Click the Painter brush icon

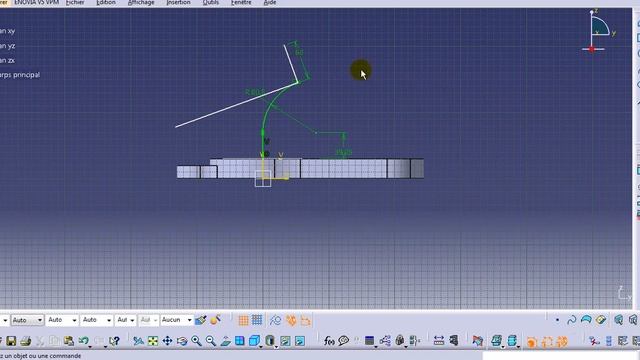click(200, 320)
